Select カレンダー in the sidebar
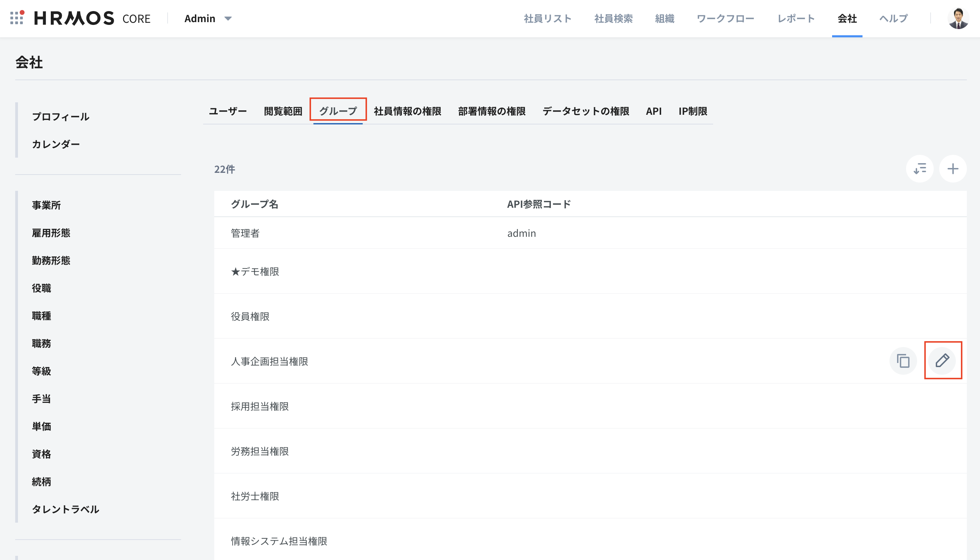 (x=56, y=144)
